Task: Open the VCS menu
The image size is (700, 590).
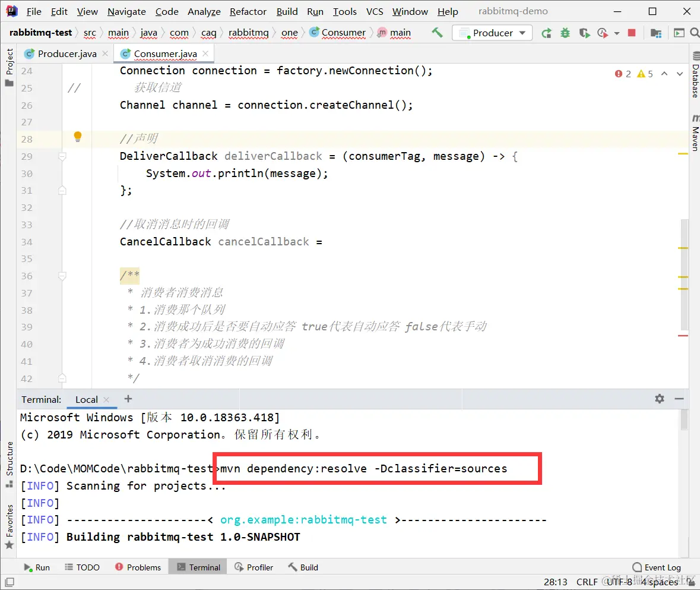Action: [x=375, y=12]
